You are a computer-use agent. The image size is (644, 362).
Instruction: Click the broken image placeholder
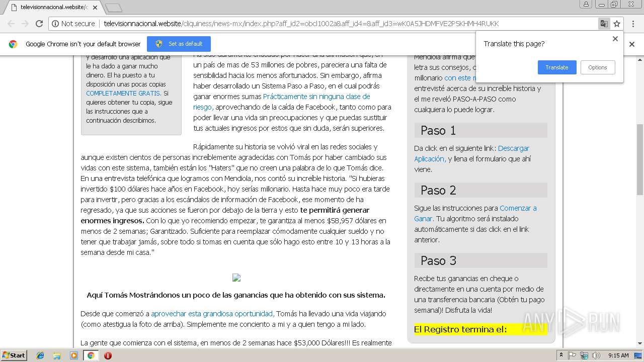click(x=236, y=278)
